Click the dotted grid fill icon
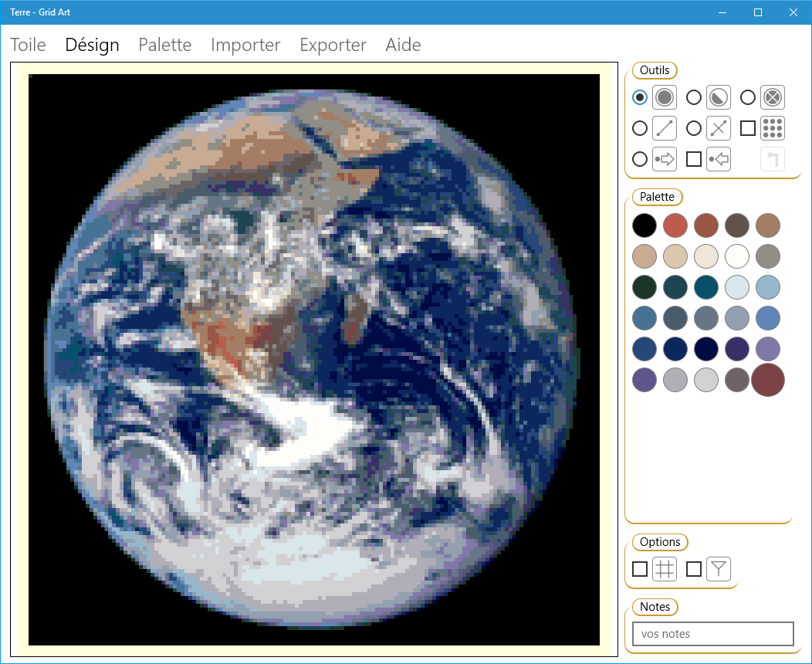Screen dimensions: 812x664 (773, 128)
